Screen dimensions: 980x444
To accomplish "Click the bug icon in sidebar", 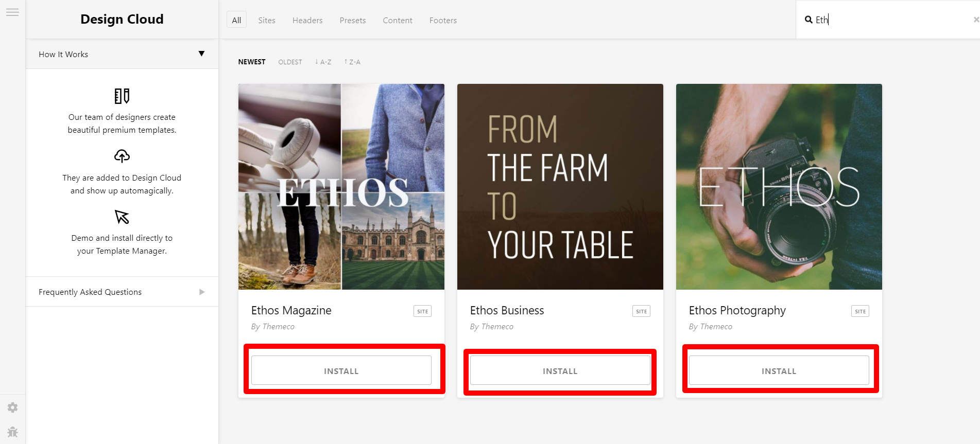I will click(x=13, y=432).
